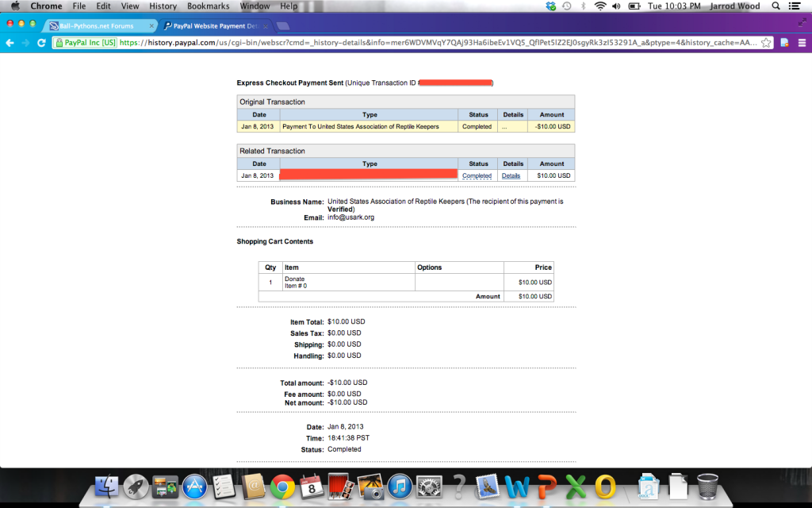
Task: Click the Bluetooth status icon
Action: click(x=583, y=6)
